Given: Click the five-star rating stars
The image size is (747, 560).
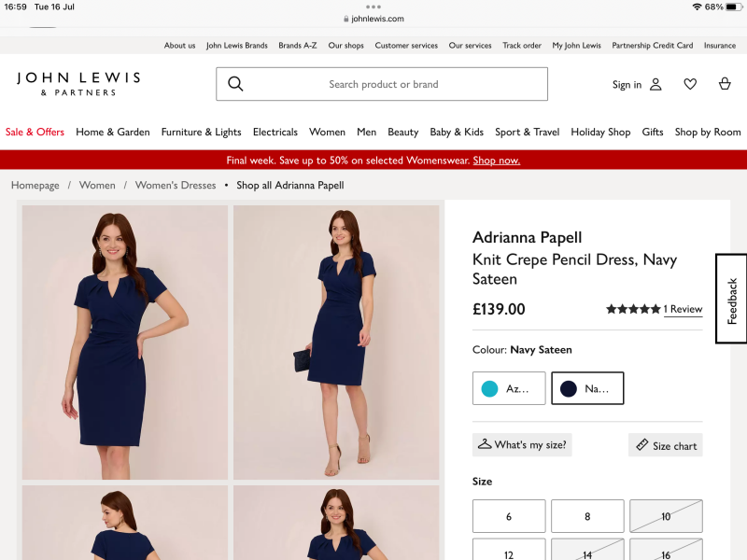Looking at the screenshot, I should point(634,308).
